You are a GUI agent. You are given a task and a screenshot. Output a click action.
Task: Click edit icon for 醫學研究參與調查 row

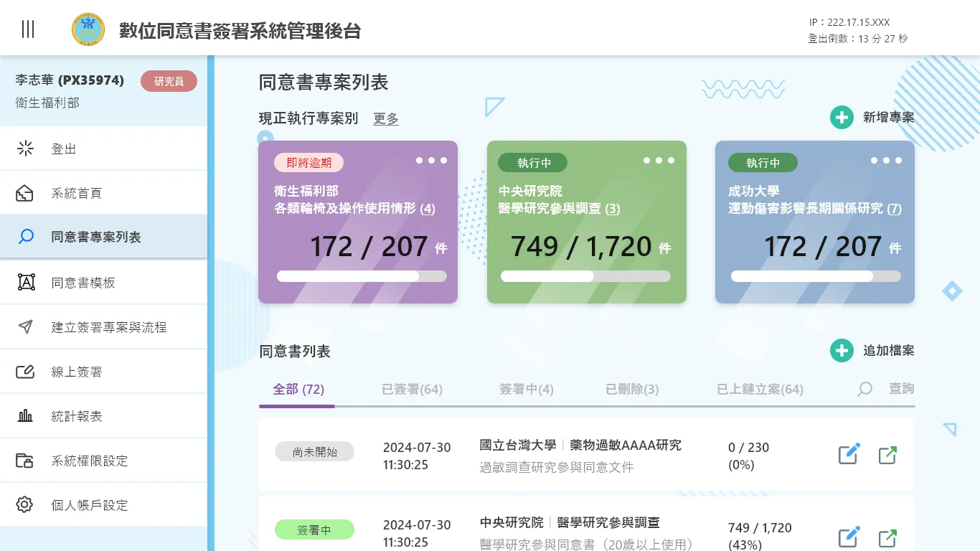(x=849, y=537)
